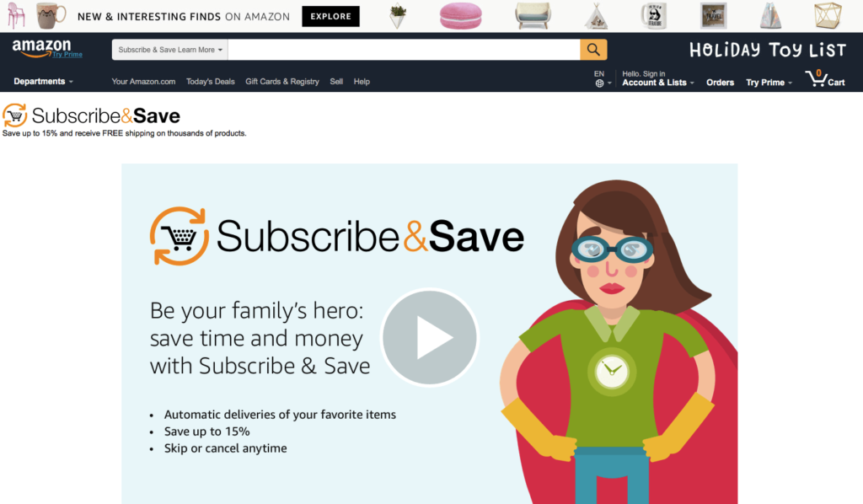Screen dimensions: 863x504
Task: Open the Orders link
Action: point(720,83)
